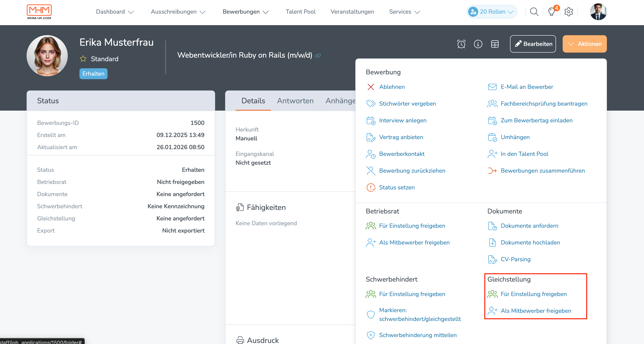644x344 pixels.
Task: Click the red X Ablehnen action
Action: click(371, 87)
